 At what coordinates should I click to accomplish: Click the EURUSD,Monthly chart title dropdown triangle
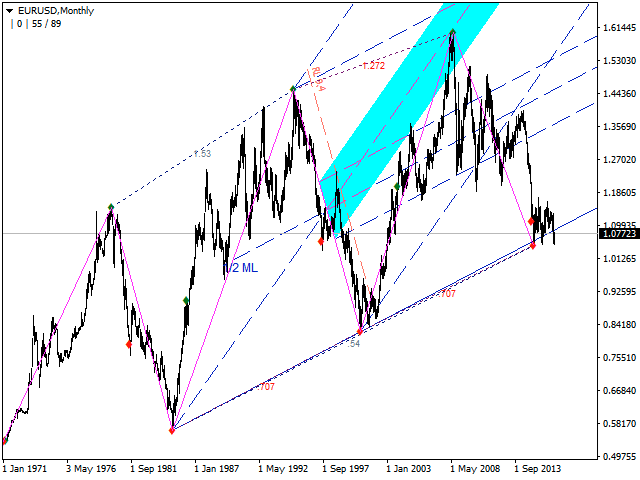[9, 11]
